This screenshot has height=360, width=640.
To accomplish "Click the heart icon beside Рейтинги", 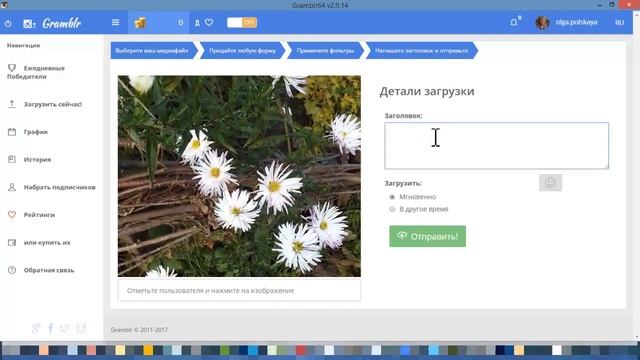I will [x=12, y=215].
